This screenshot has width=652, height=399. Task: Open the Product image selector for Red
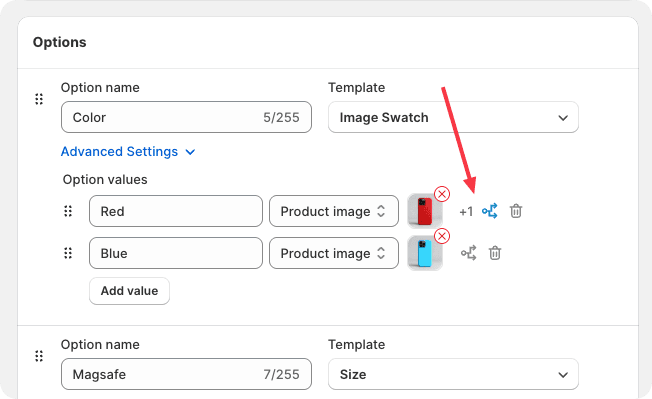[333, 211]
